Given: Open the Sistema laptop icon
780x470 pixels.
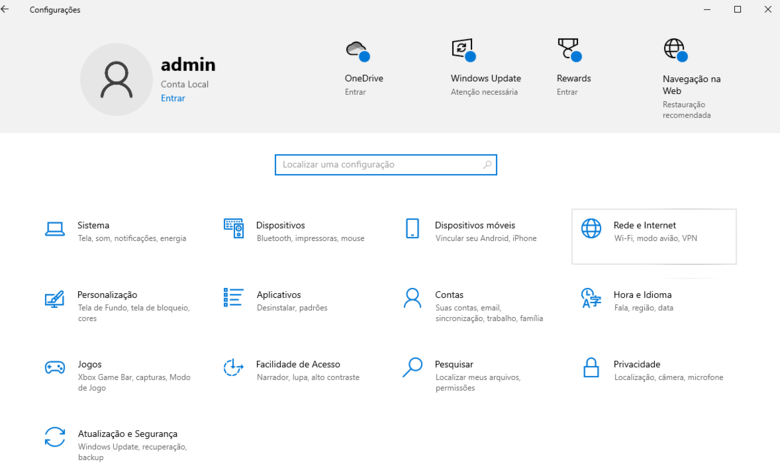Looking at the screenshot, I should 55,229.
